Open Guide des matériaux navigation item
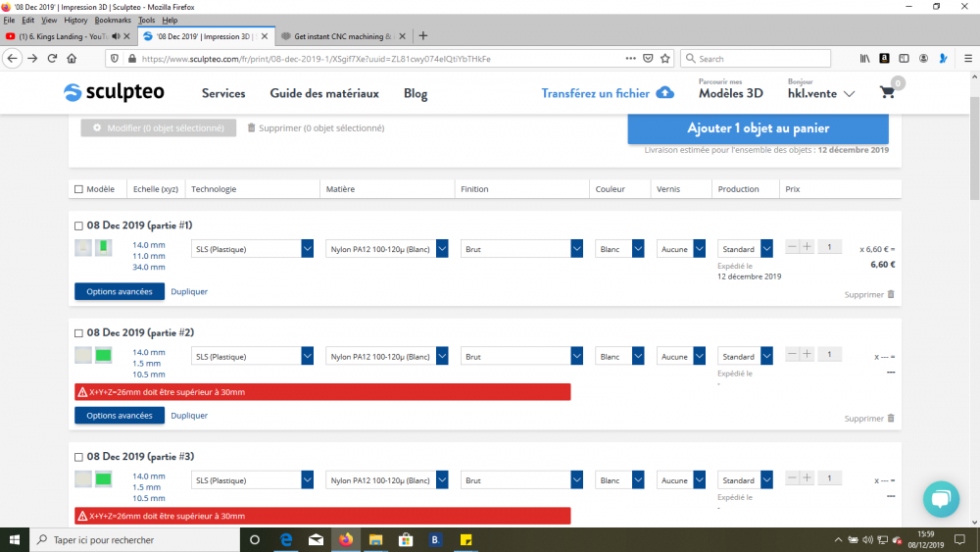The image size is (980, 552). 324,93
